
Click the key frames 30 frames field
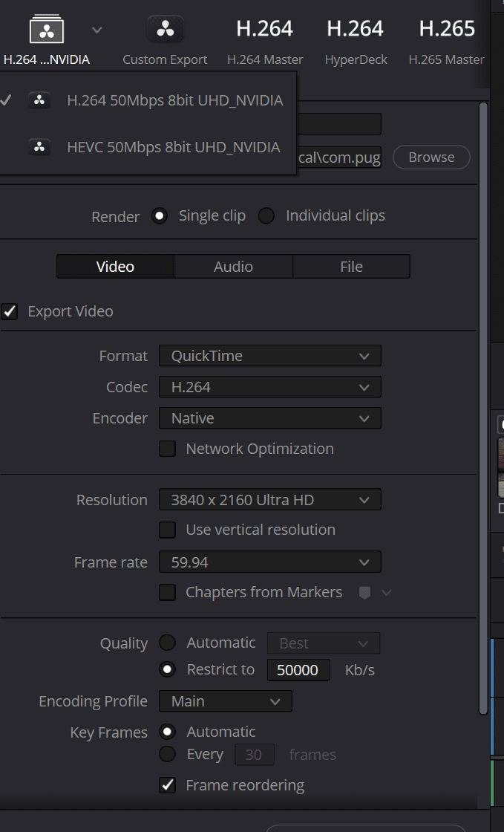255,755
